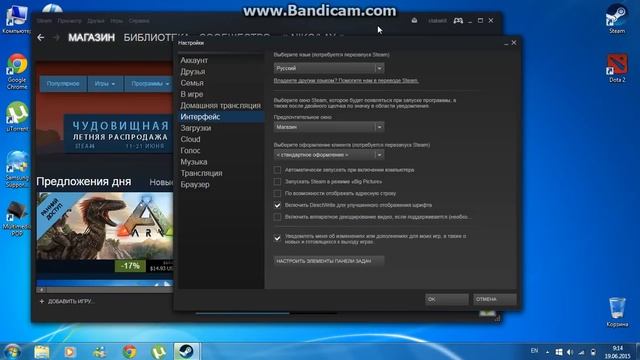Open Big Picture controller icon in Steam window

[458, 20]
